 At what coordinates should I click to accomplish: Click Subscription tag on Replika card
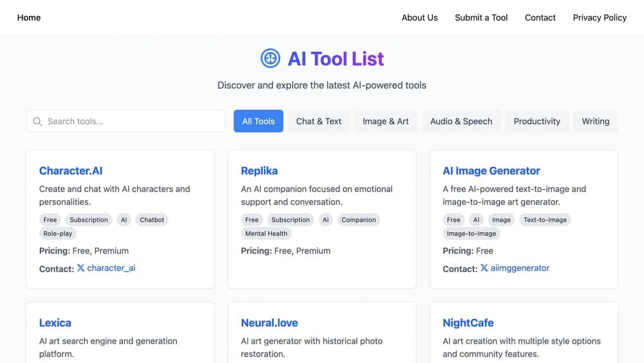point(290,219)
